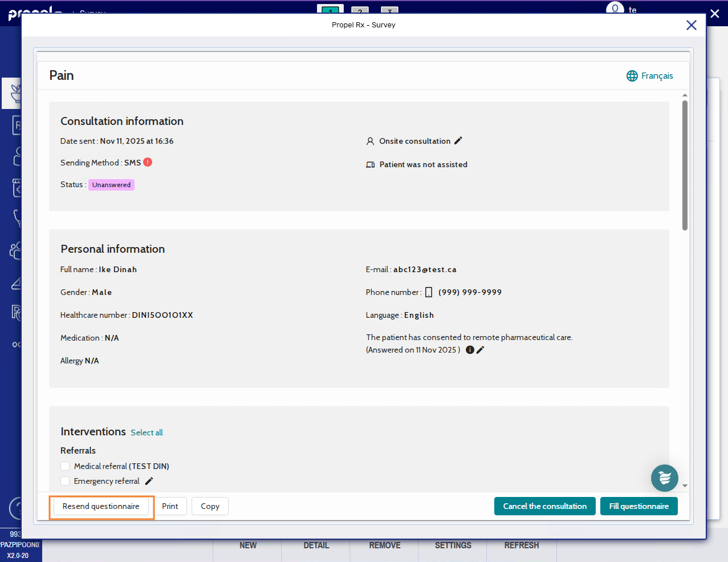Click info icon beside consent answered date
728x562 pixels.
(x=470, y=350)
